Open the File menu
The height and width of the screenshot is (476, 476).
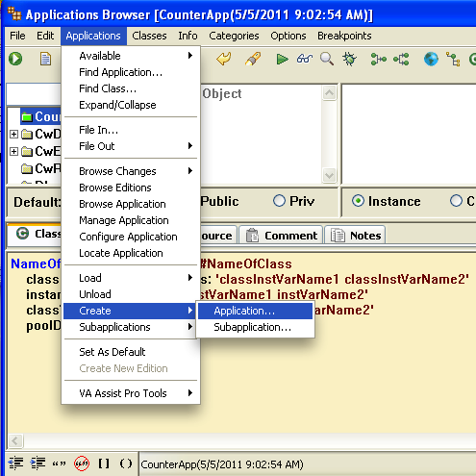[x=17, y=36]
